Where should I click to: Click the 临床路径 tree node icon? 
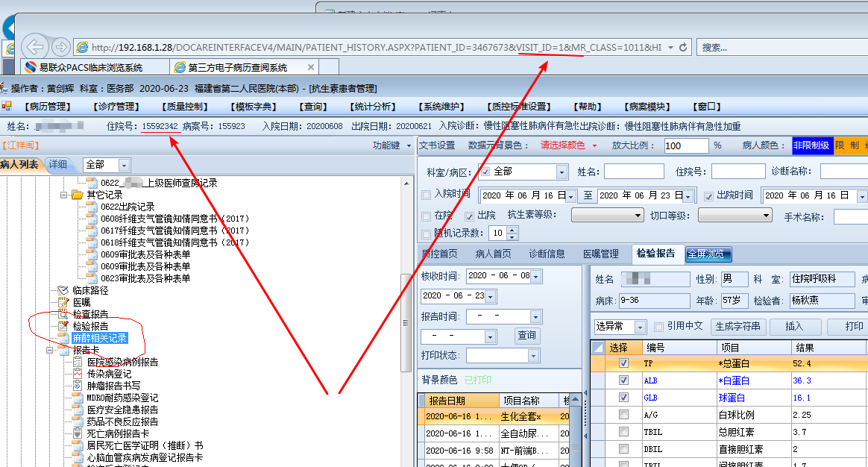point(63,290)
